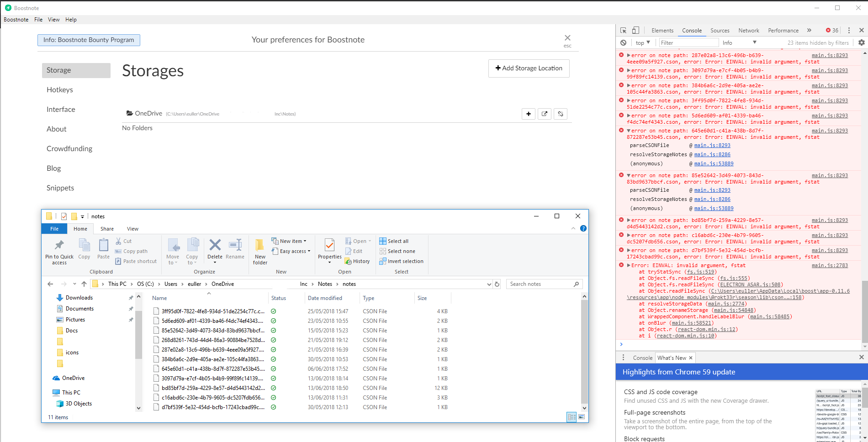
Task: Open the Sources tab in DevTools
Action: click(x=720, y=31)
